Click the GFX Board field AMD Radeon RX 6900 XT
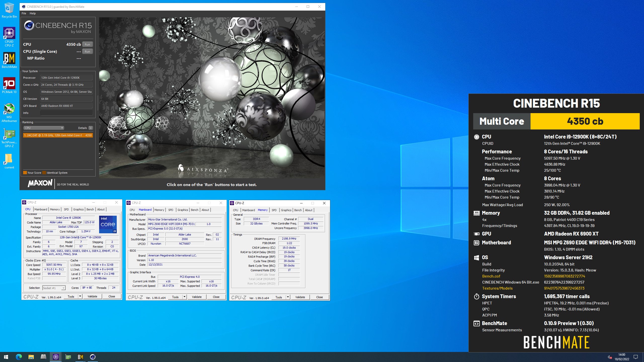Image resolution: width=644 pixels, height=362 pixels. (66, 106)
